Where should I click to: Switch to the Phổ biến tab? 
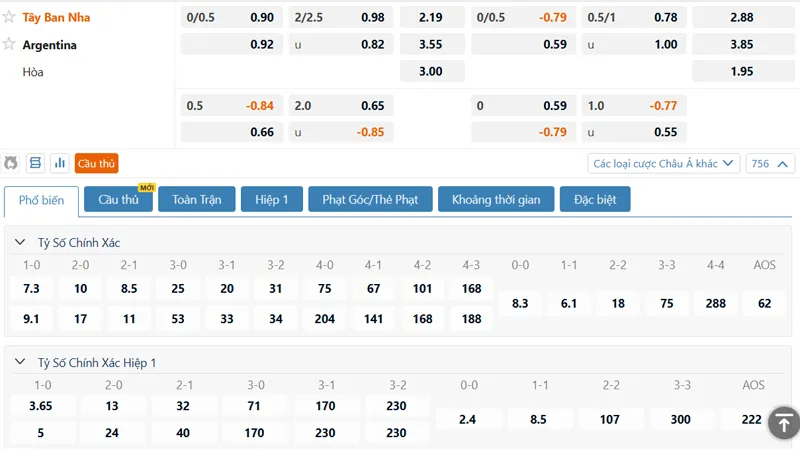41,200
